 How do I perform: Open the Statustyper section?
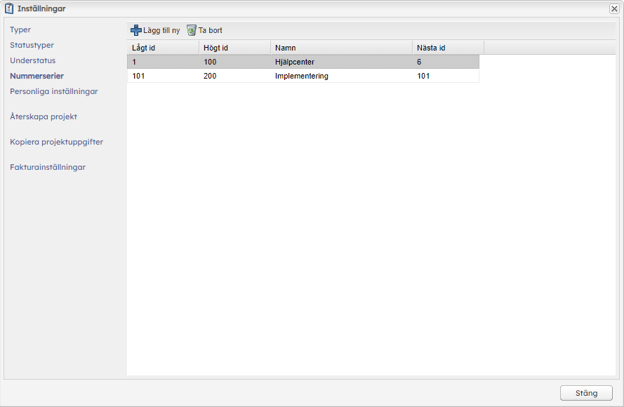point(32,45)
